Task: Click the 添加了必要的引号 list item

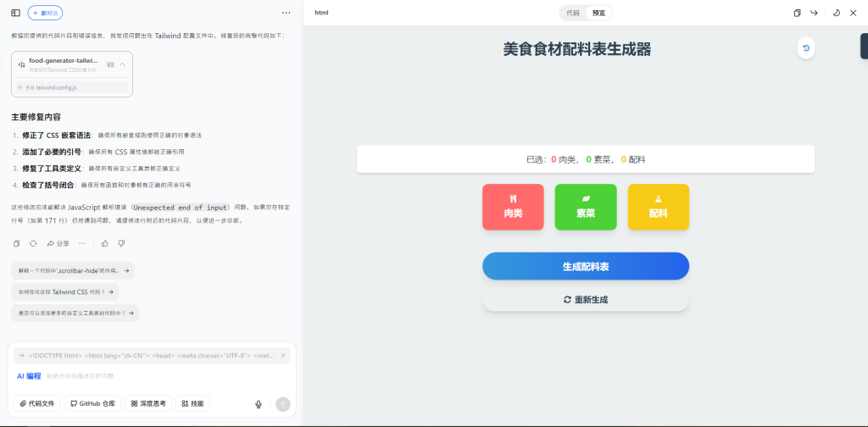Action: 103,152
